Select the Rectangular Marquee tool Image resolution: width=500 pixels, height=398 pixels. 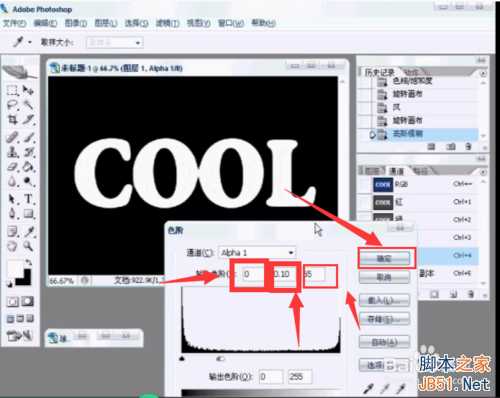point(13,90)
